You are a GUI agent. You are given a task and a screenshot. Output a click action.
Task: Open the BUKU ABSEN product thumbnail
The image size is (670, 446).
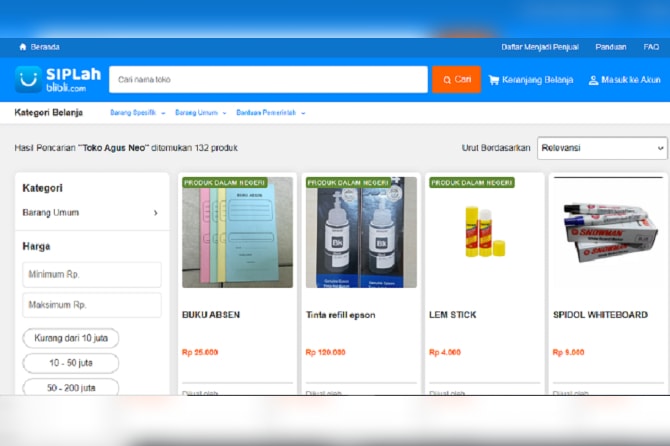(x=238, y=233)
